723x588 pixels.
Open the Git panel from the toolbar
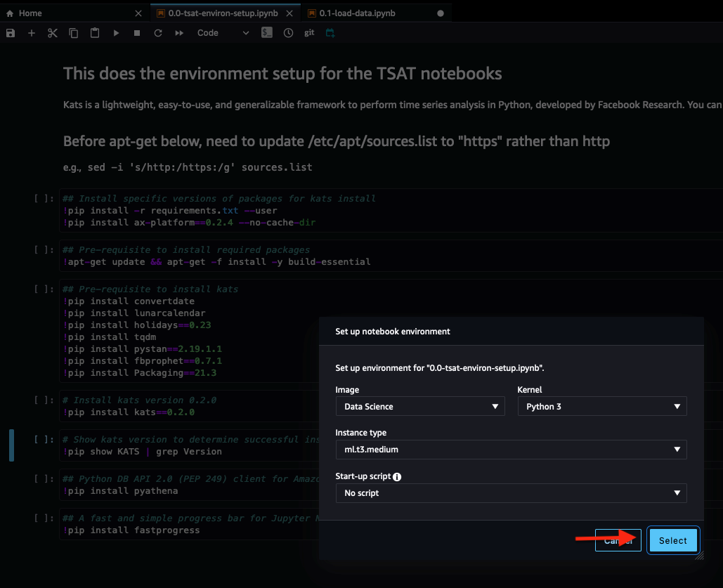tap(308, 32)
